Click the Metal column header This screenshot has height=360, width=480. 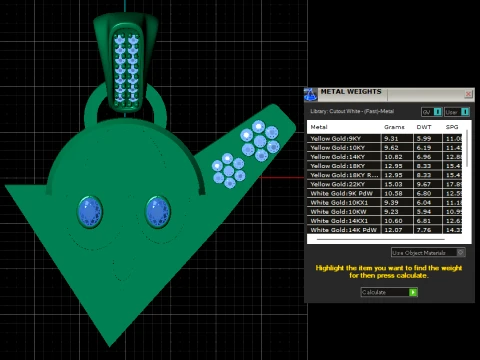pyautogui.click(x=319, y=127)
